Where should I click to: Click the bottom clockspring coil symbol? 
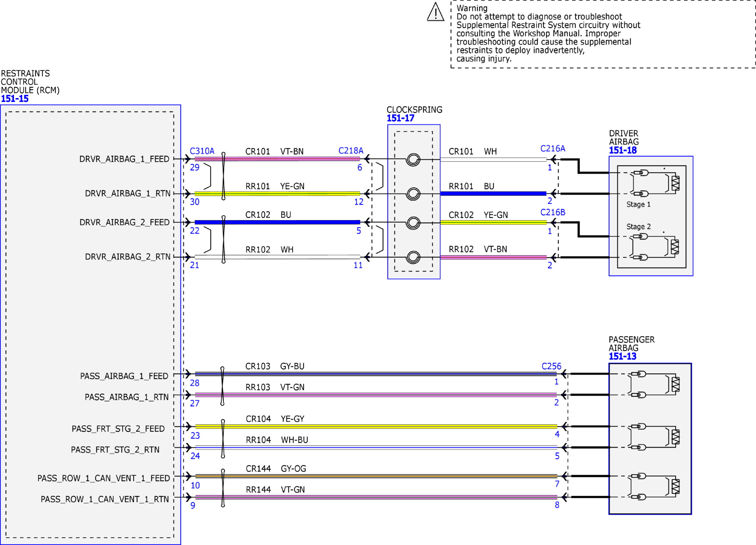[x=413, y=257]
